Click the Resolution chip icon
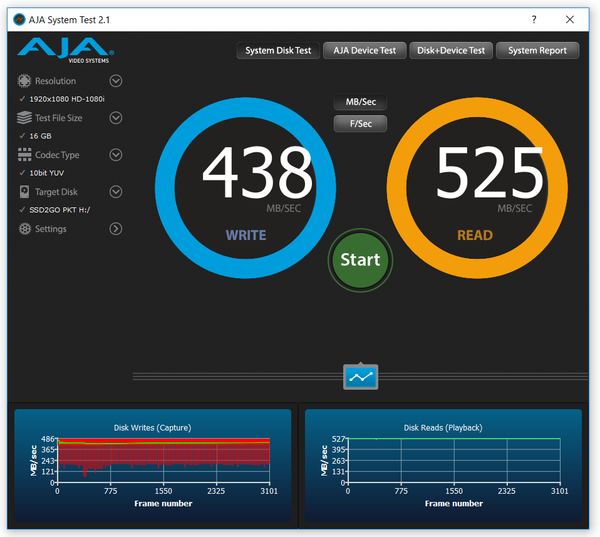Screen dimensions: 600x537 pyautogui.click(x=24, y=81)
